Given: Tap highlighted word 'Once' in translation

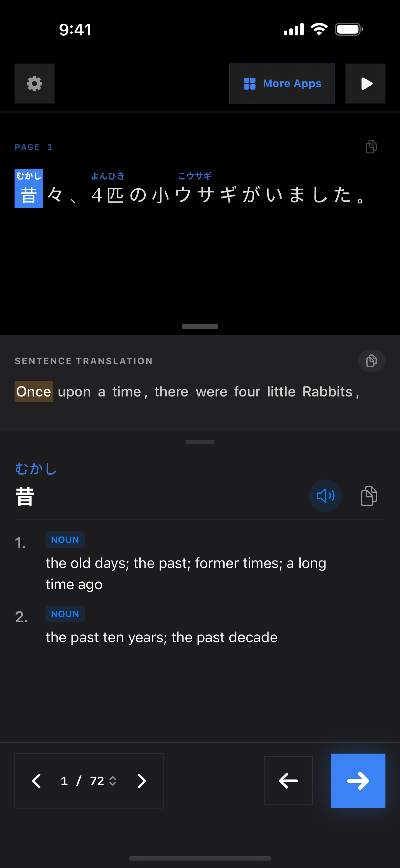Looking at the screenshot, I should click(33, 392).
